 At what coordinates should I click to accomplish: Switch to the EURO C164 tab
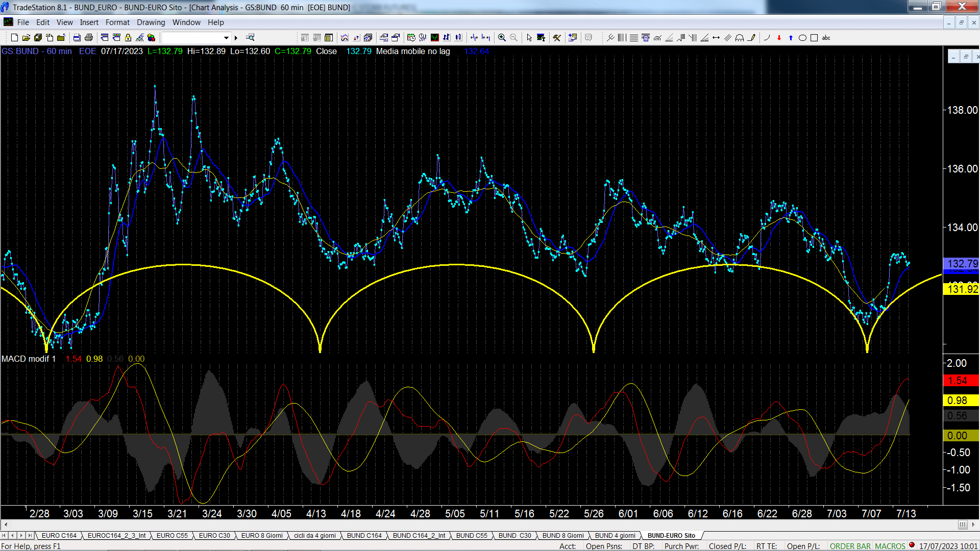tap(59, 535)
